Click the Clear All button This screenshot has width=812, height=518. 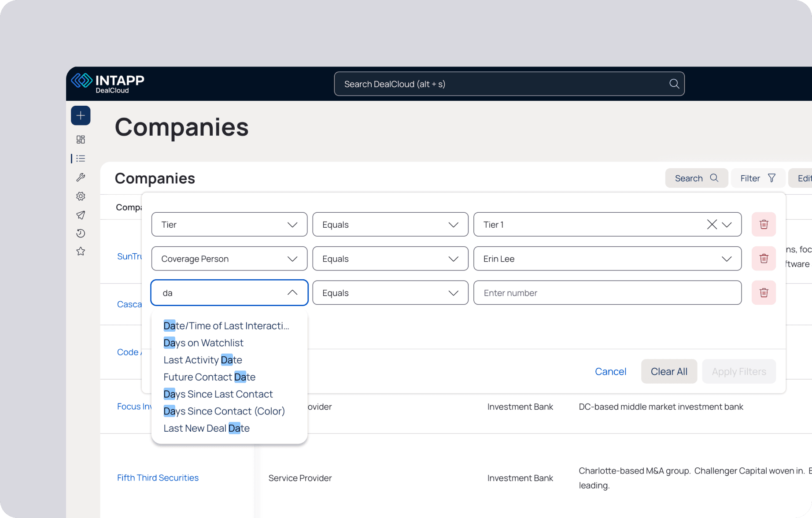tap(669, 371)
